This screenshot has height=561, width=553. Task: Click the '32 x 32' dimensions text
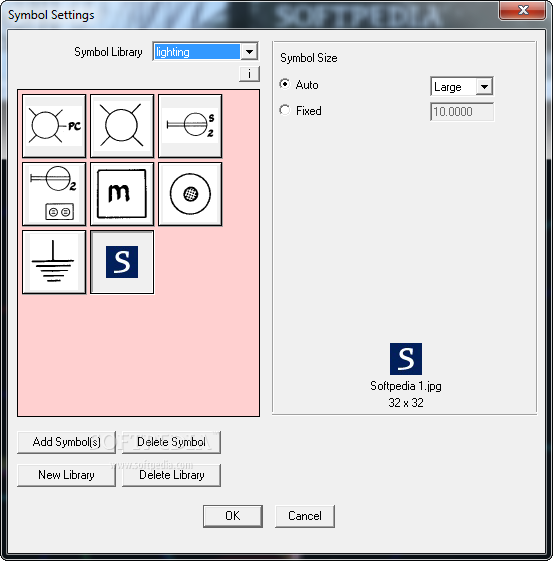click(406, 403)
